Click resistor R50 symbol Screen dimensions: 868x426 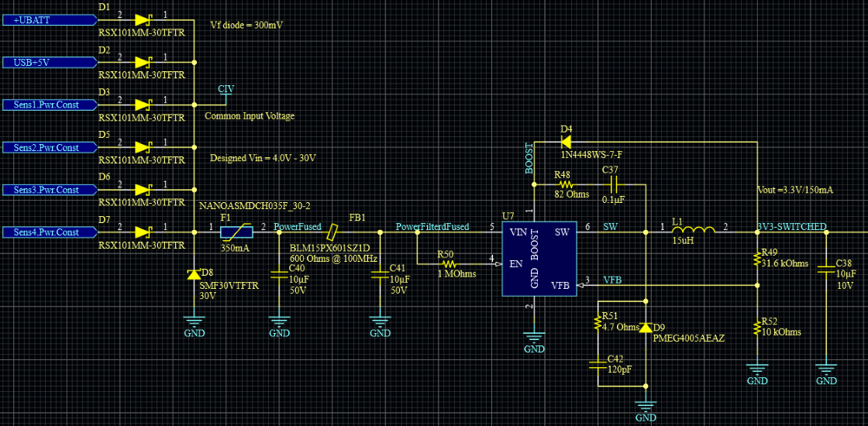(450, 264)
